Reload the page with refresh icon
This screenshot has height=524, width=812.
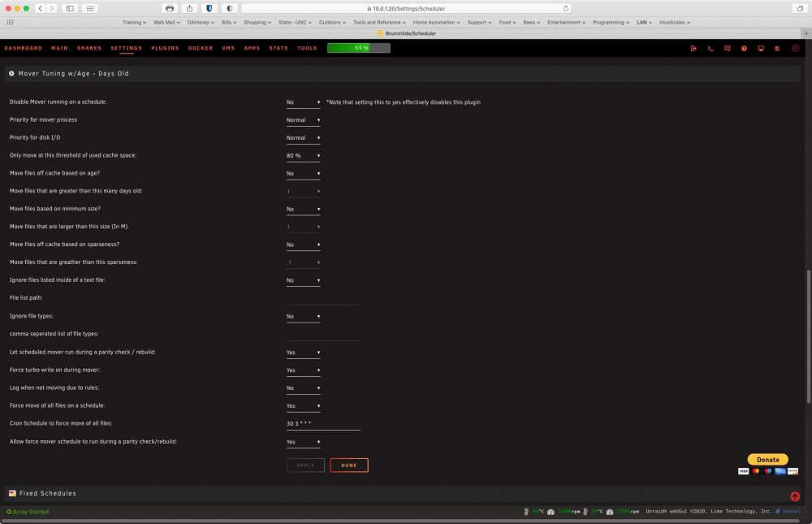click(565, 8)
